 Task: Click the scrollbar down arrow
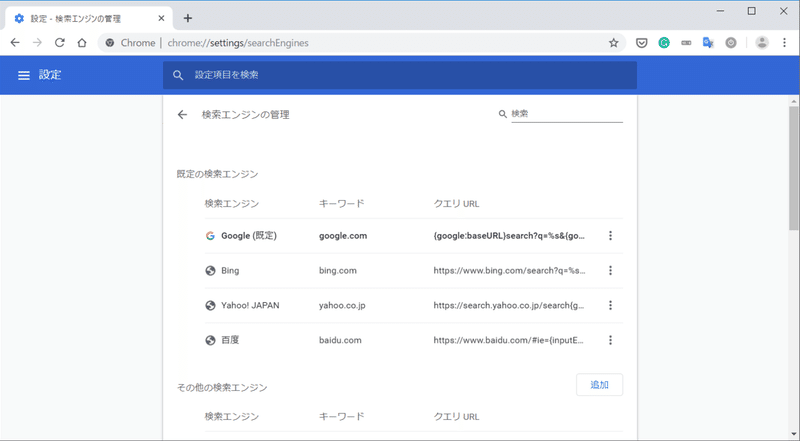pyautogui.click(x=794, y=434)
